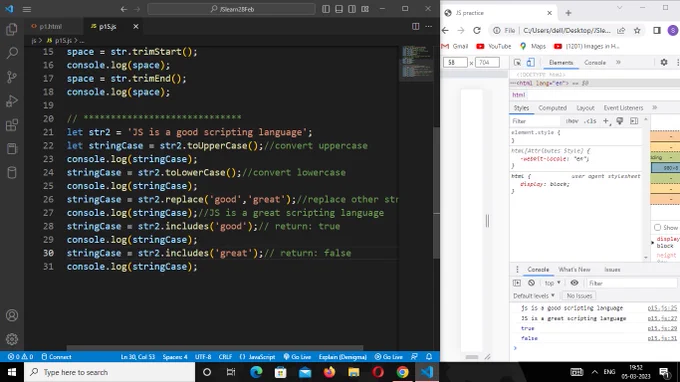Bookmark this page with the star icon
Viewport: 680px width, 382px height.
pos(637,30)
